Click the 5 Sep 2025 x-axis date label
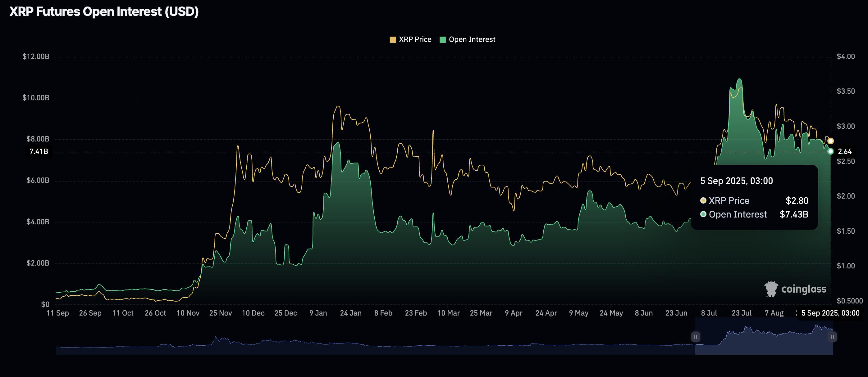 click(830, 313)
